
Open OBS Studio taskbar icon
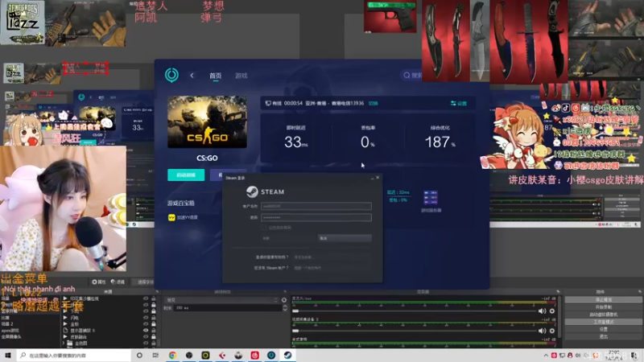[189, 356]
